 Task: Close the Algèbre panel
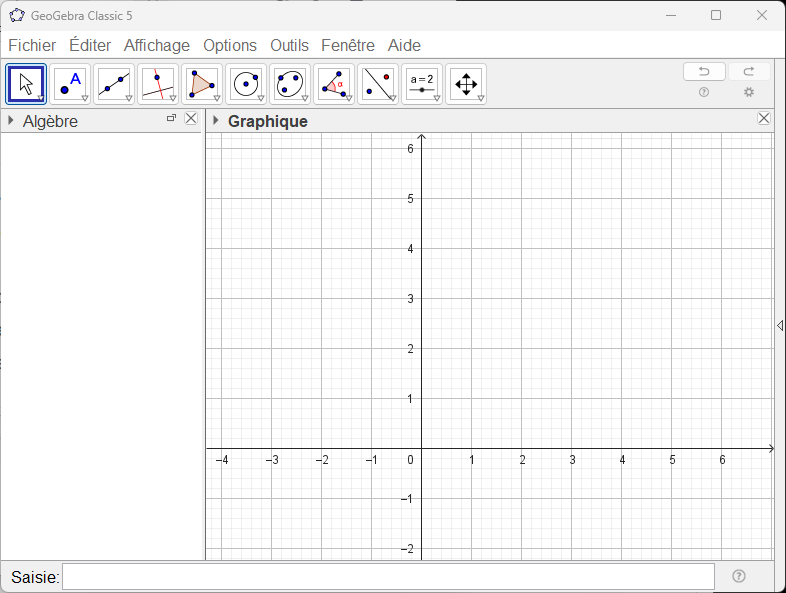coord(191,119)
